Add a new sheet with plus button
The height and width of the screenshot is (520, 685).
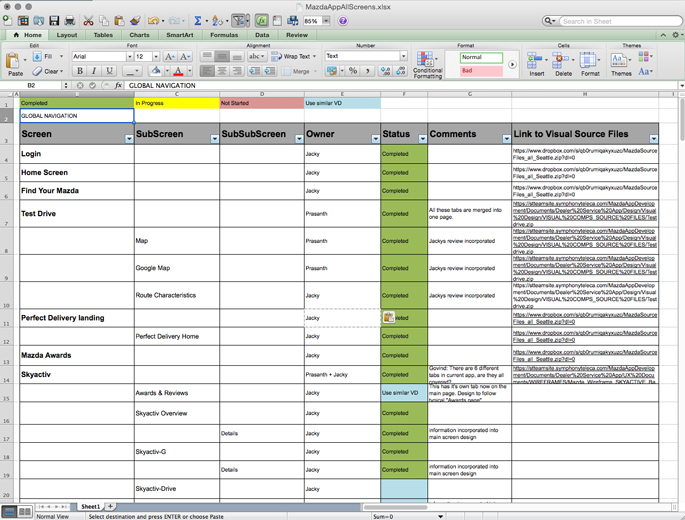111,506
